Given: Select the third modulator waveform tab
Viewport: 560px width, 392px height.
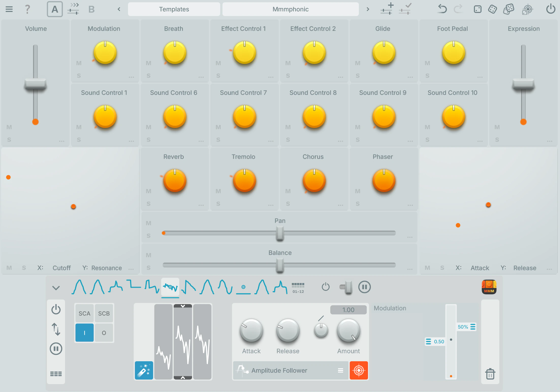Looking at the screenshot, I should [x=116, y=287].
